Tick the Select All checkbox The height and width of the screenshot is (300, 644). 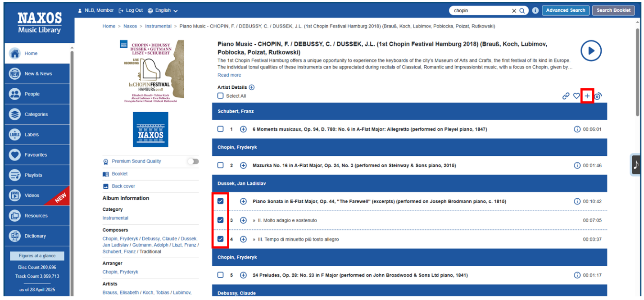[x=220, y=96]
